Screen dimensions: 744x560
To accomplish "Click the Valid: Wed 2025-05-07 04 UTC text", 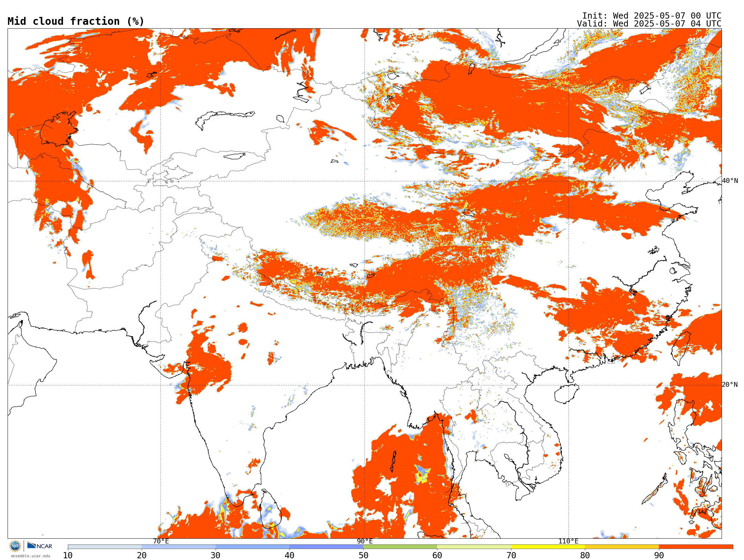I will pos(649,24).
